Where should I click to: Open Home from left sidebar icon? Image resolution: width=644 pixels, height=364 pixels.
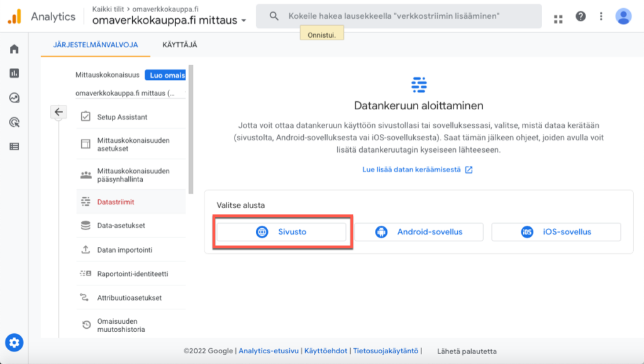[14, 49]
